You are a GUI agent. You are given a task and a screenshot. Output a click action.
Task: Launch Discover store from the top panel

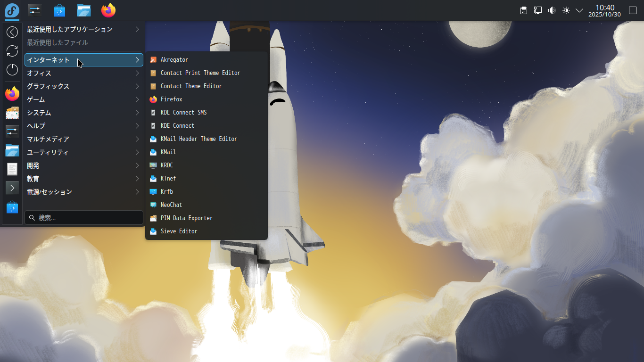point(59,10)
